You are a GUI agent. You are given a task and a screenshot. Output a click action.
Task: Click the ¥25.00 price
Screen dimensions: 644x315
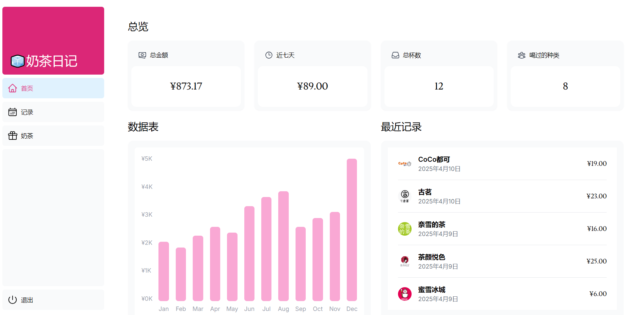596,261
